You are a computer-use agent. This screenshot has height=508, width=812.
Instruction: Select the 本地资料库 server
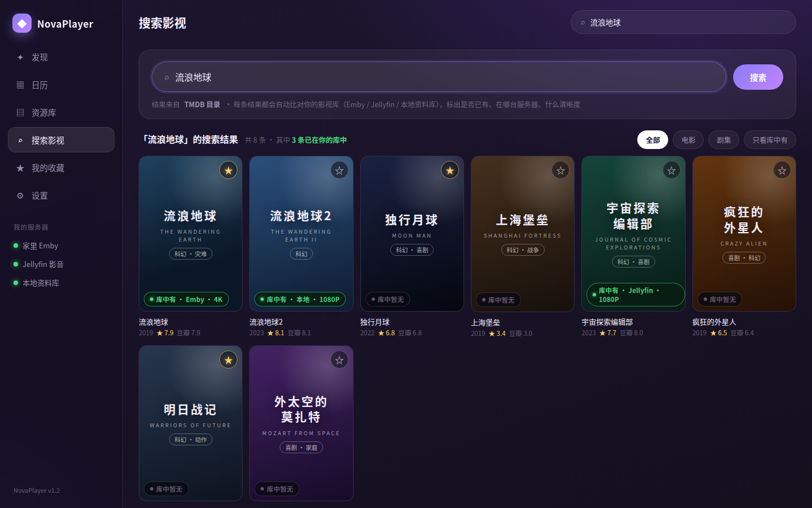tap(61, 283)
